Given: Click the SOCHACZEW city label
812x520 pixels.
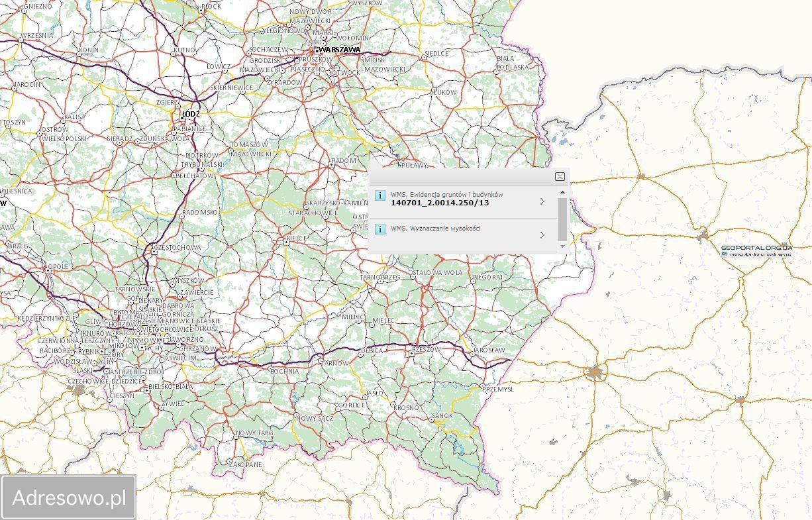Looking at the screenshot, I should [268, 50].
